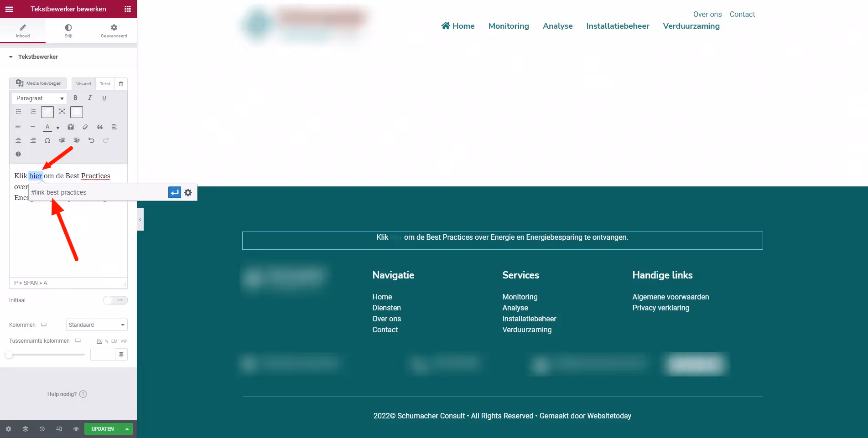This screenshot has height=438, width=868.
Task: Open the Navigator layers icon in bottom bar
Action: coord(25,429)
